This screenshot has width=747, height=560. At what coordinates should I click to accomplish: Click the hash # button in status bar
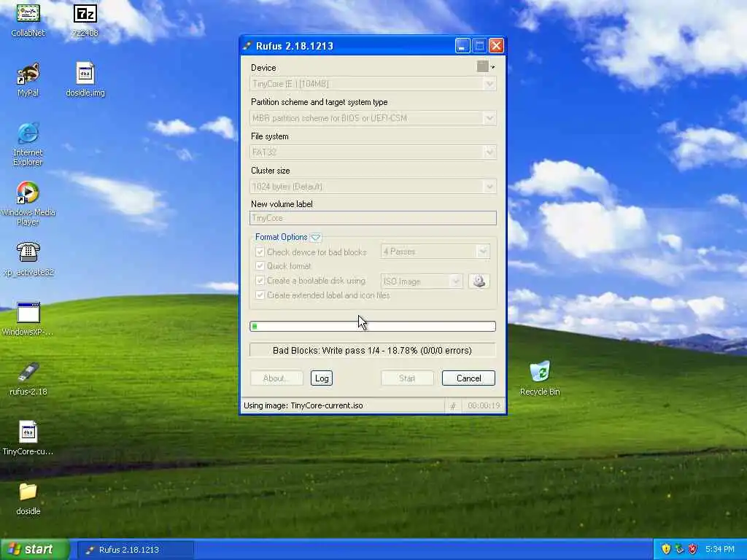[x=452, y=405]
